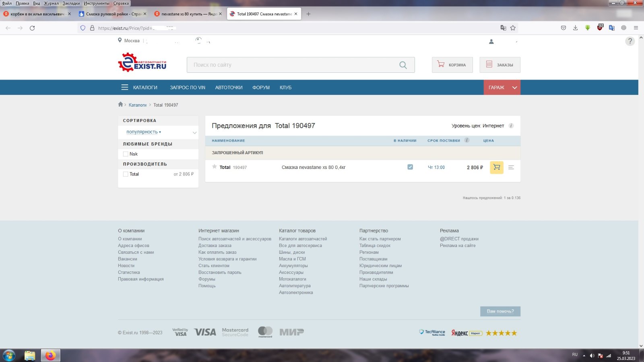Click the Москва location pin
The height and width of the screenshot is (362, 644).
pyautogui.click(x=120, y=40)
